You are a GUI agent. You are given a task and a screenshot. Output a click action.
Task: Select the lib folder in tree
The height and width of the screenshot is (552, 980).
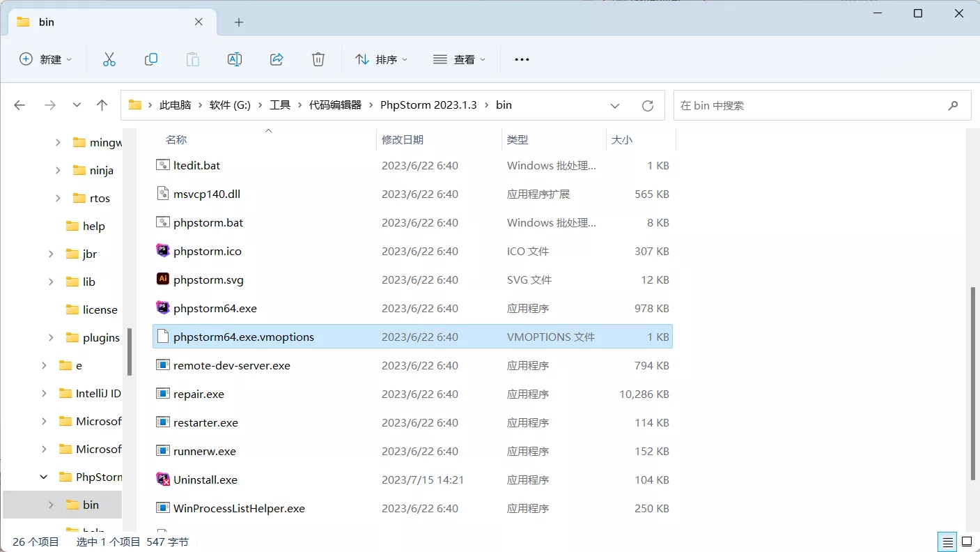click(88, 282)
